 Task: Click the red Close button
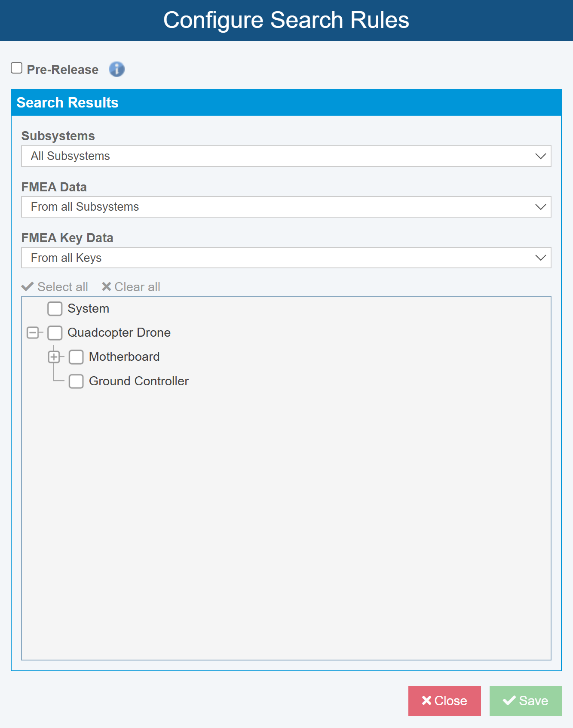click(444, 701)
